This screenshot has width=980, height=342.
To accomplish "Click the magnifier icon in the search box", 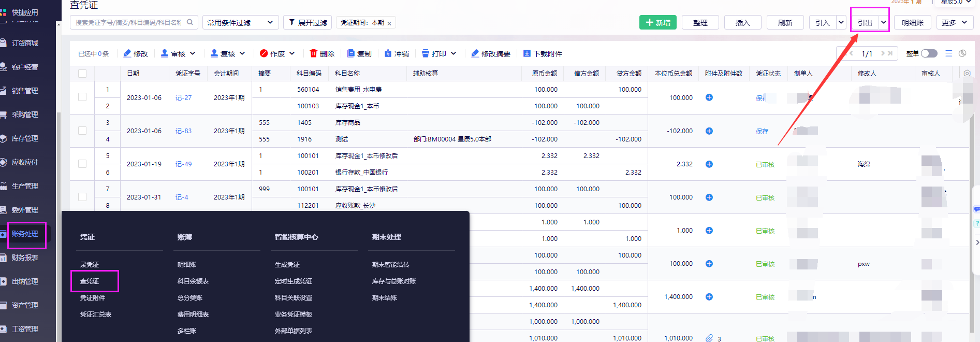I will tap(190, 22).
